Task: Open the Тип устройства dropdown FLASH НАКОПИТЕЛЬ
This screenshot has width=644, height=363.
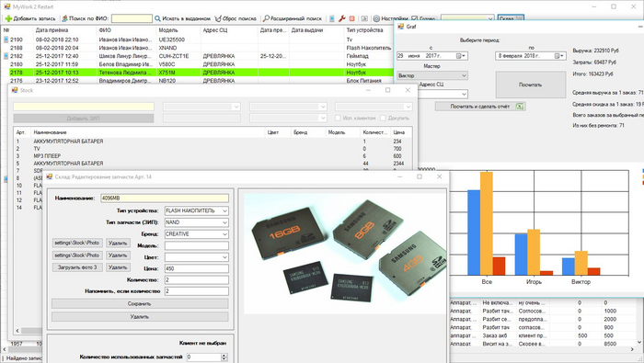Action: tap(224, 210)
